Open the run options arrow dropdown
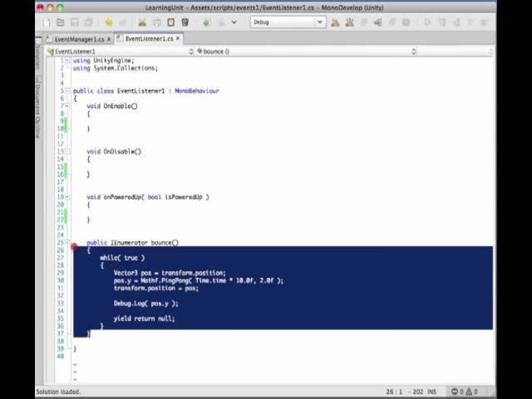This screenshot has height=399, width=532. coord(234,22)
